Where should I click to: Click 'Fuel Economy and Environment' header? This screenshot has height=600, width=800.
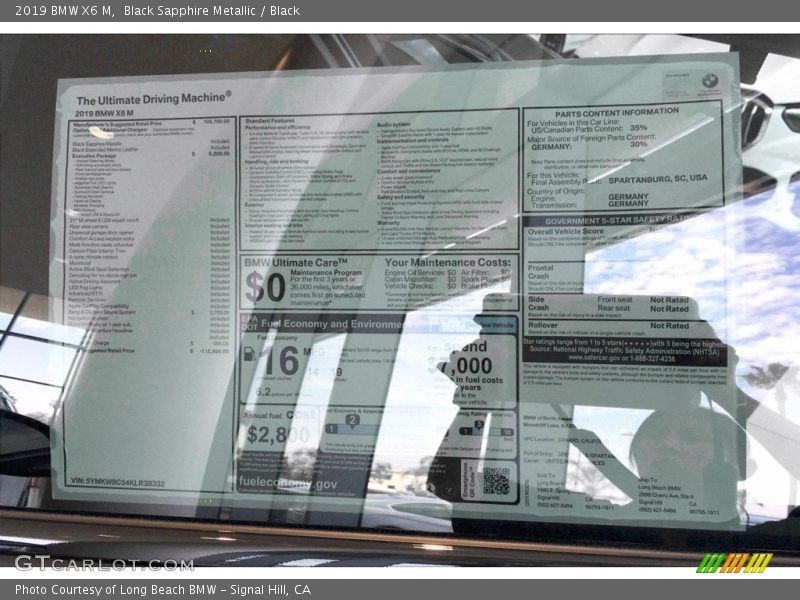click(337, 323)
